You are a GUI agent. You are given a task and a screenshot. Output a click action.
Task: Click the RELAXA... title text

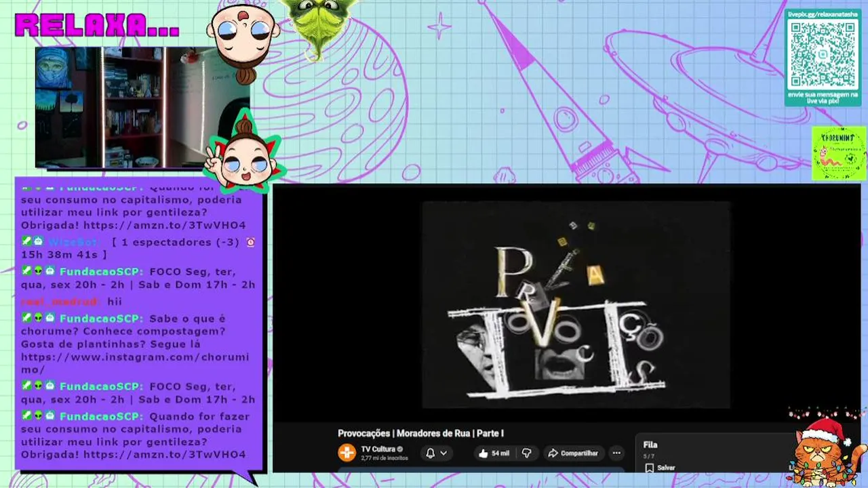coord(97,25)
